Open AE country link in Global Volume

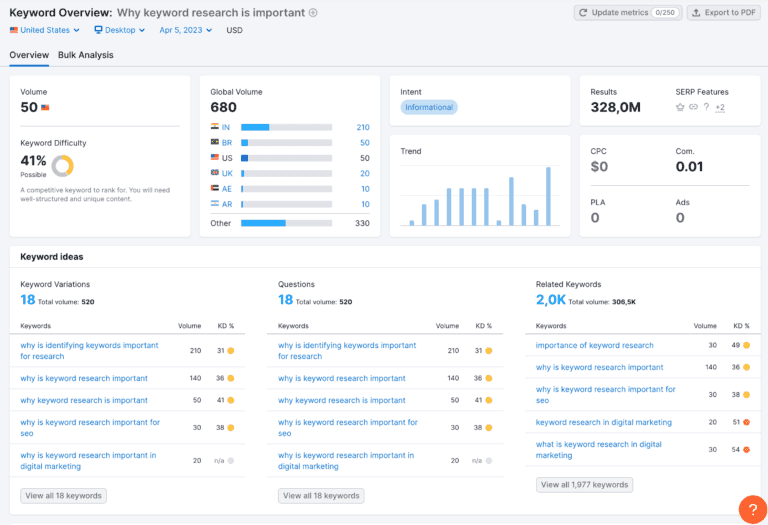pyautogui.click(x=227, y=189)
